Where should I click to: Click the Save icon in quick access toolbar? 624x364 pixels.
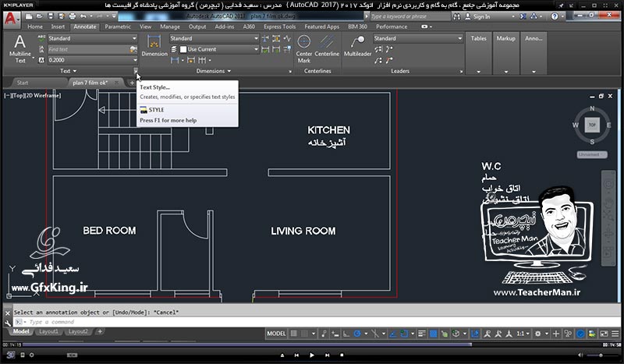coord(51,16)
